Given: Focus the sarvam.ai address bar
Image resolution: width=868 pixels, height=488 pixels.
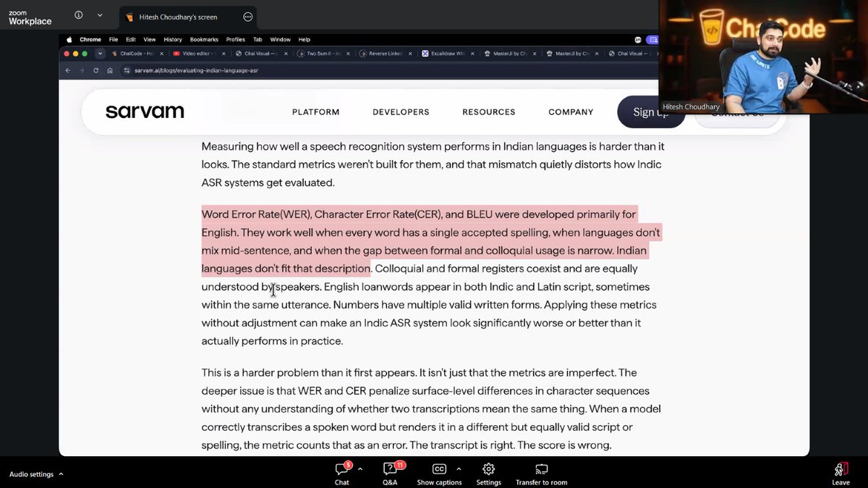Looking at the screenshot, I should [391, 70].
